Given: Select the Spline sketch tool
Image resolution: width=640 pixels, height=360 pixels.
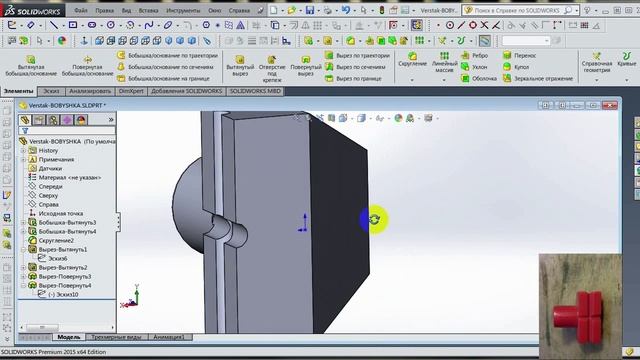Looking at the screenshot, I should (x=149, y=25).
